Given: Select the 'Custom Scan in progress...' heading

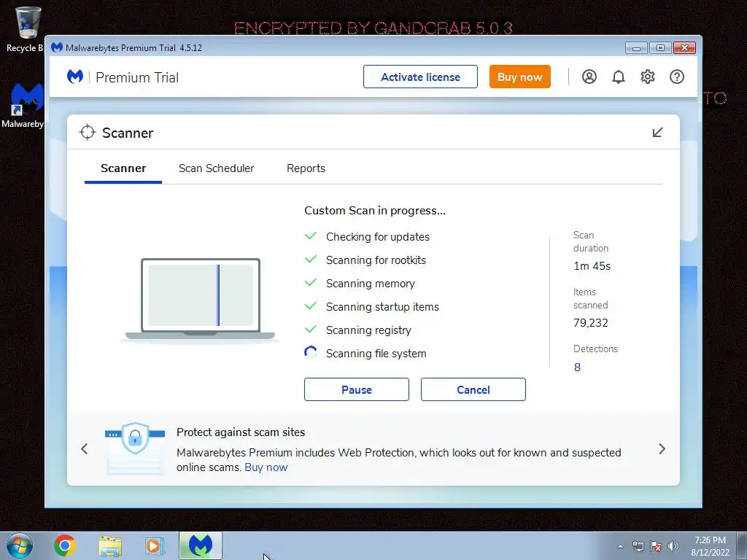Looking at the screenshot, I should (375, 211).
